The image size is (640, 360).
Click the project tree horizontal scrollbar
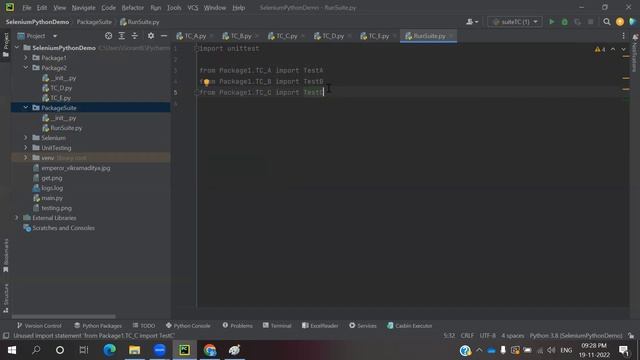pos(64,316)
